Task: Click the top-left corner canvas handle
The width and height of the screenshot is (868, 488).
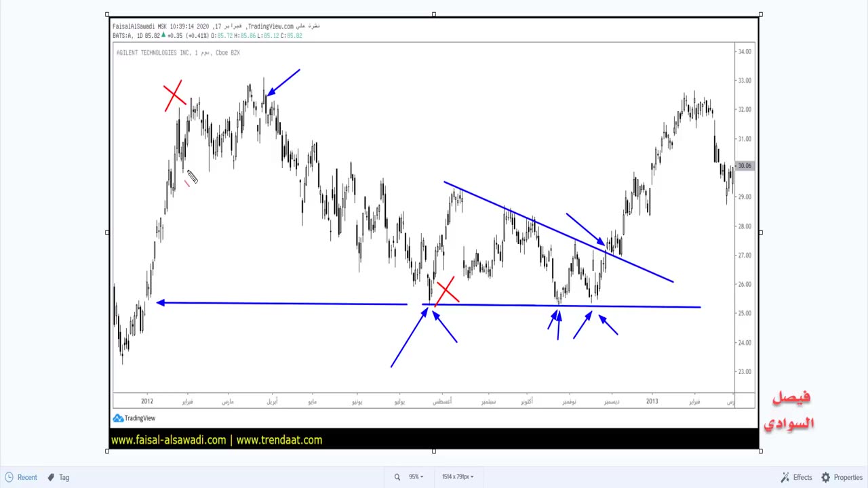Action: (x=107, y=14)
